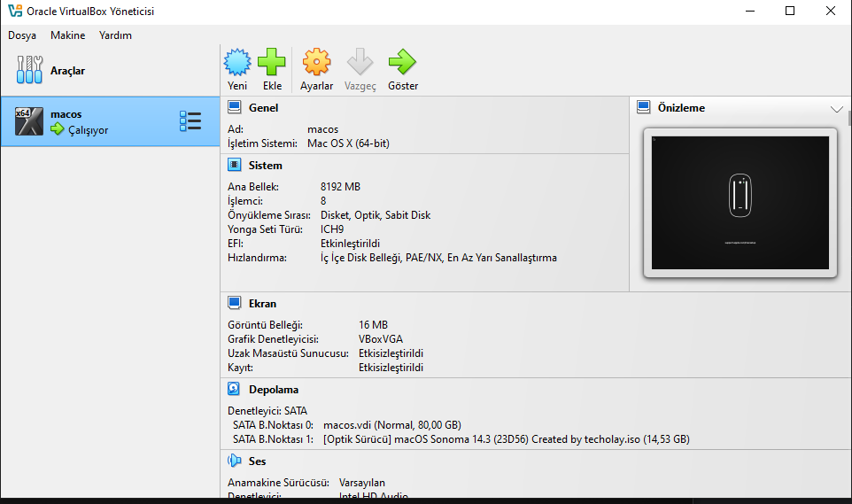This screenshot has width=852, height=504.
Task: Open the macos VM list menu icon
Action: click(x=190, y=121)
